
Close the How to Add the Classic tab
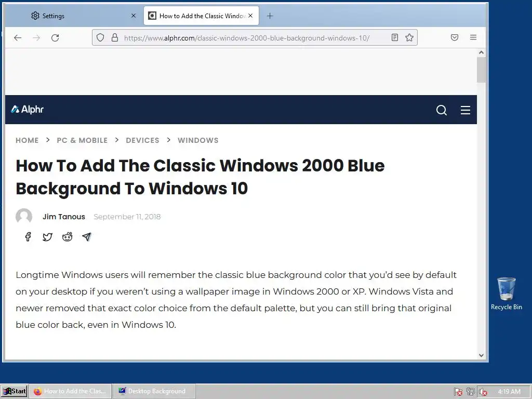click(250, 16)
